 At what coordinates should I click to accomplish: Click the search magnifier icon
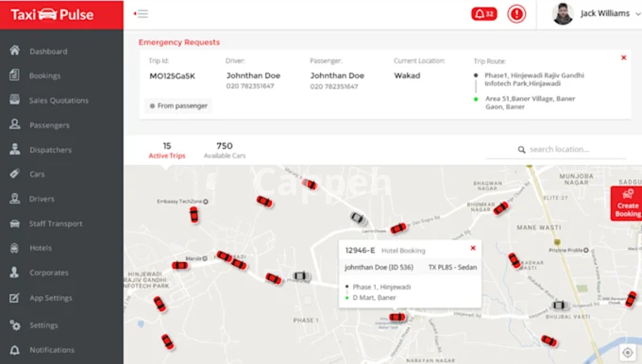point(521,150)
